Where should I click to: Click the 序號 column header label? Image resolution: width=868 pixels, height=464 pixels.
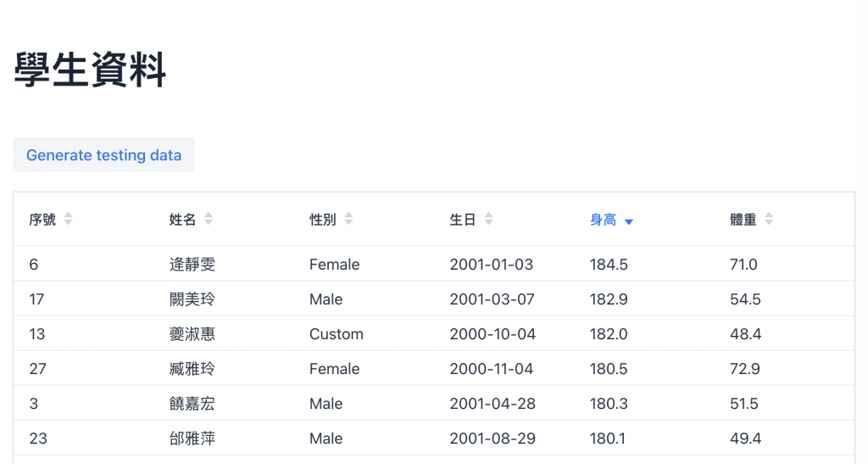point(42,220)
